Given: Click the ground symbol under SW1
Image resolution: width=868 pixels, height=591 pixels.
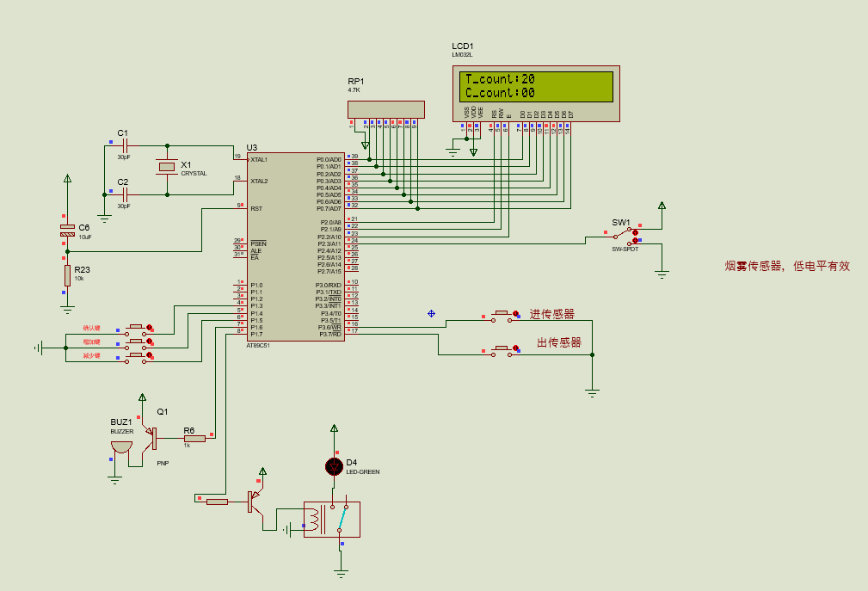Looking at the screenshot, I should click(662, 274).
